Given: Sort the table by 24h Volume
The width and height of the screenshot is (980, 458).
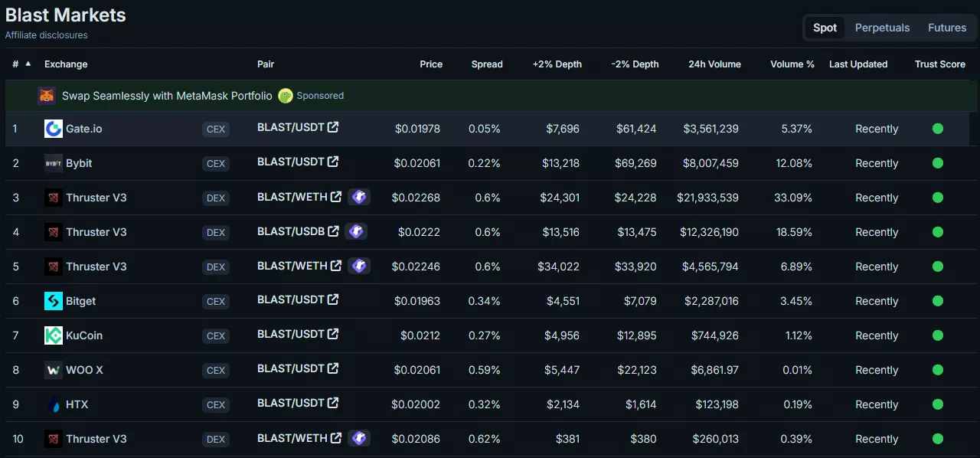Looking at the screenshot, I should coord(714,64).
